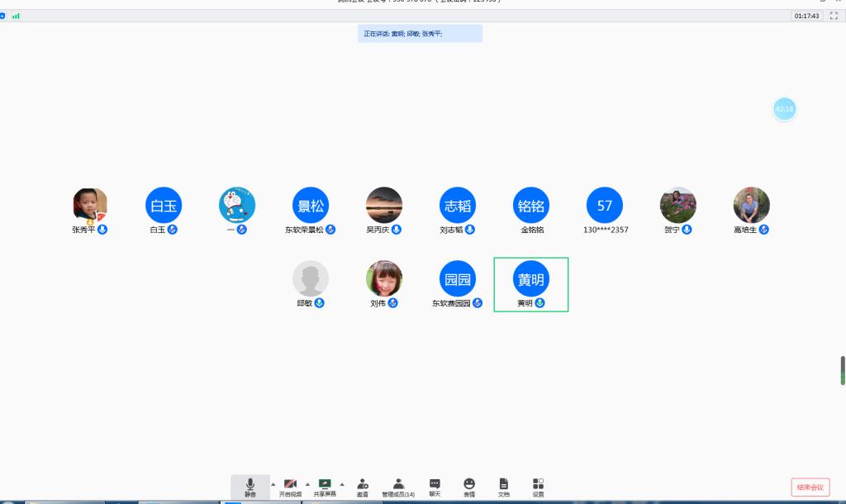Viewport: 846px width, 504px height.
Task: Toggle fullscreen mode icon at top right
Action: 833,16
